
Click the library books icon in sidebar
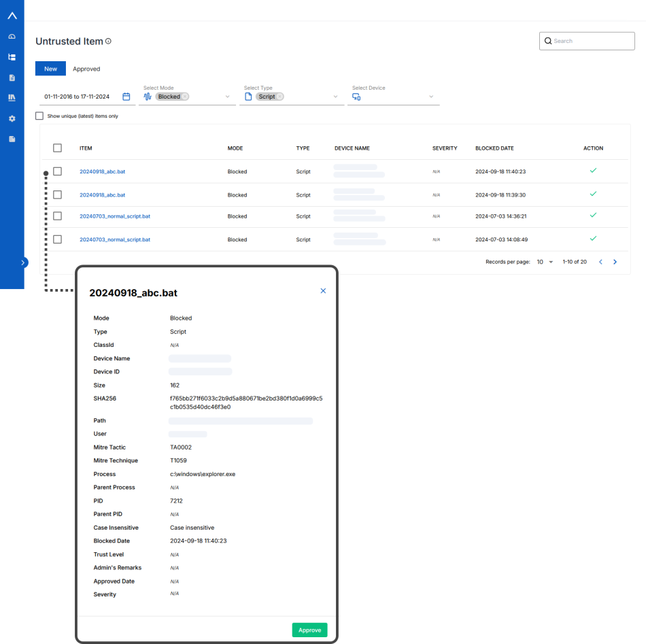click(x=12, y=98)
